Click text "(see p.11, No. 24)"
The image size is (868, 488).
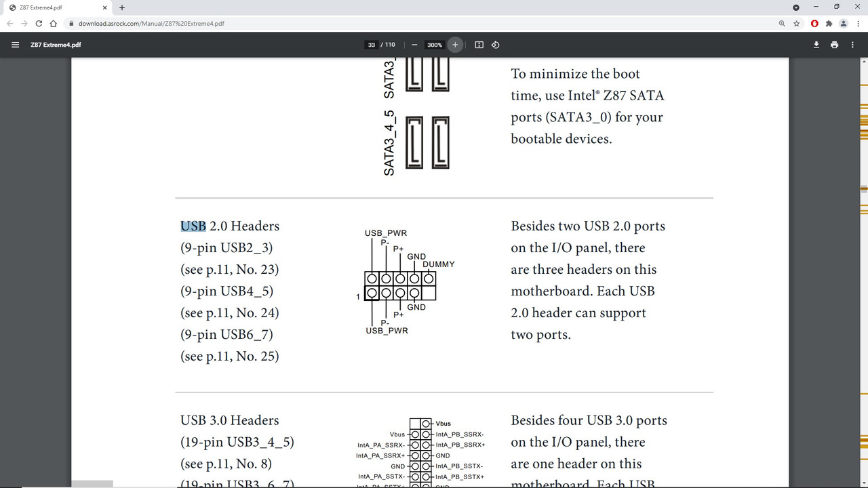230,313
